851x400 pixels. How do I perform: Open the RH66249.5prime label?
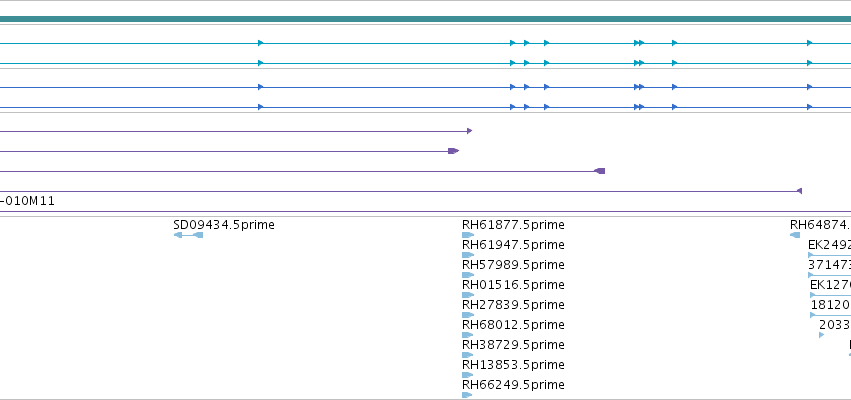pyautogui.click(x=513, y=385)
